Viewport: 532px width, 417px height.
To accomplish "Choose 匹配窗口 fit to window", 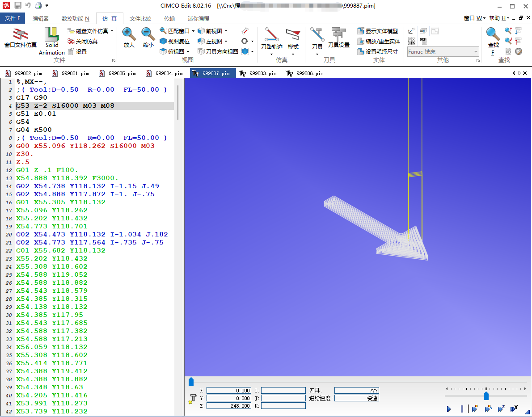I will point(175,31).
